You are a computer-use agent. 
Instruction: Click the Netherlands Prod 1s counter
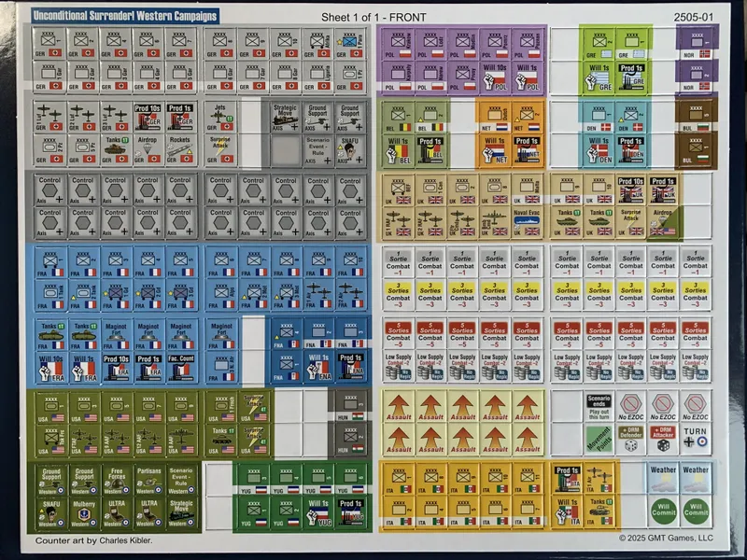click(527, 150)
